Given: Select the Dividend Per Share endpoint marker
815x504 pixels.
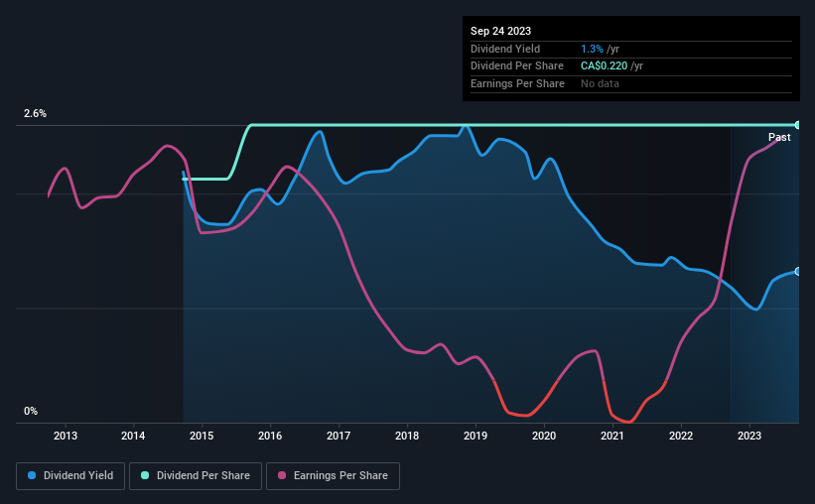Looking at the screenshot, I should pyautogui.click(x=798, y=125).
